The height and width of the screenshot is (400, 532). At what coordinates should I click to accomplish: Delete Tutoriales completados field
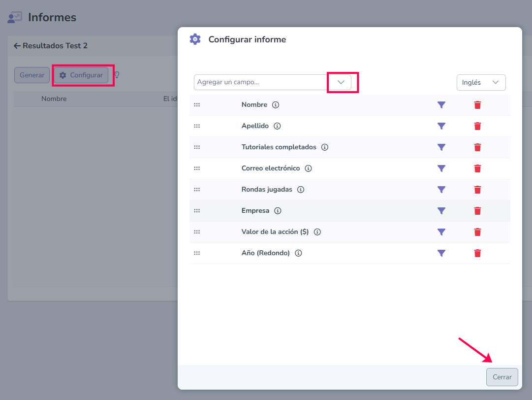click(477, 147)
